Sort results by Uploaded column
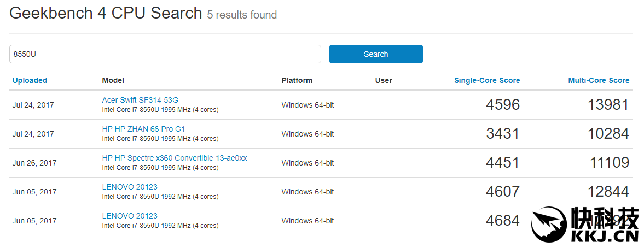This screenshot has height=248, width=644. click(x=30, y=80)
